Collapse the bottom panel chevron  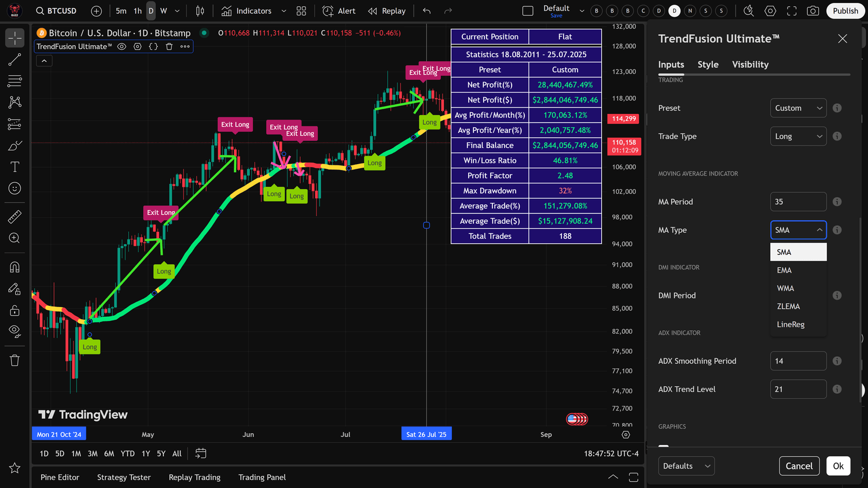point(613,477)
